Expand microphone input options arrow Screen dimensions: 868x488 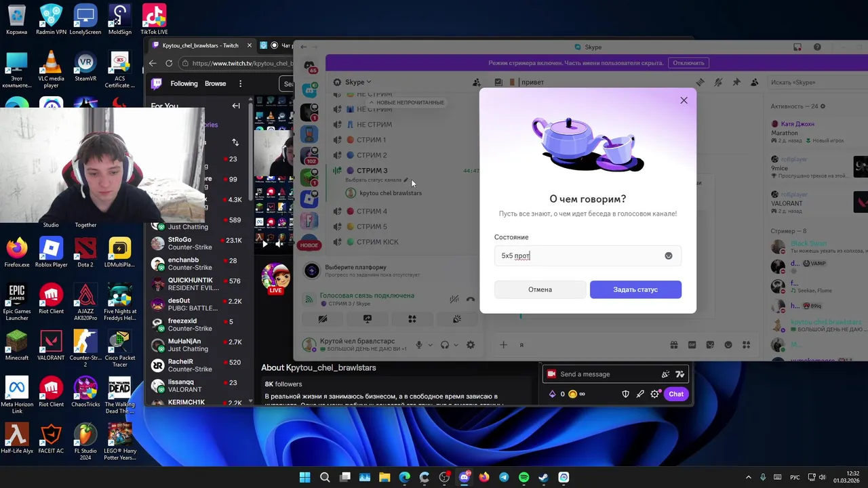point(430,345)
